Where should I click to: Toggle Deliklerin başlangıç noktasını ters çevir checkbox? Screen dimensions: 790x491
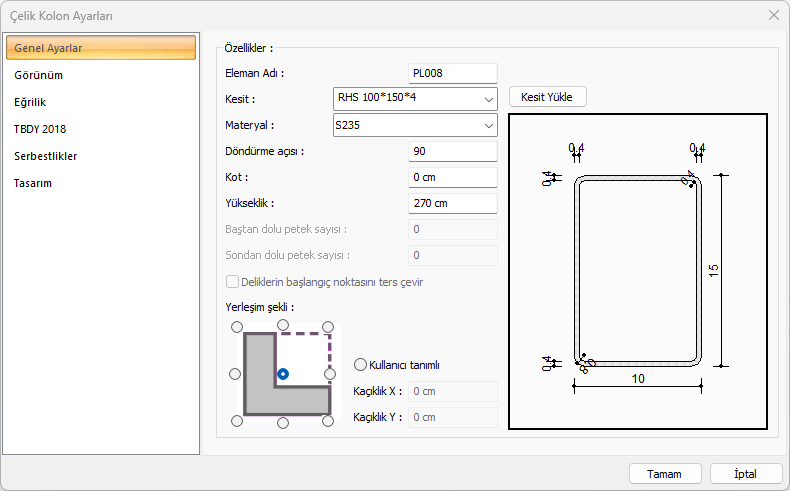(x=233, y=282)
